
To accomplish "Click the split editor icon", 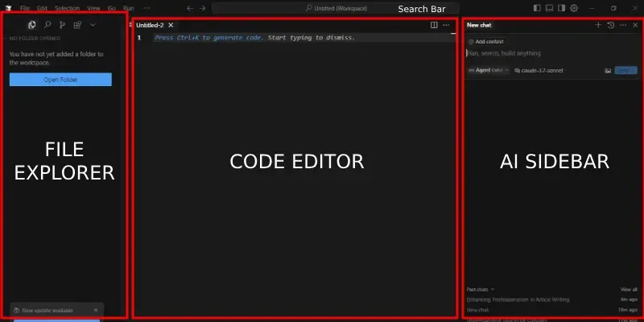I will click(x=435, y=25).
